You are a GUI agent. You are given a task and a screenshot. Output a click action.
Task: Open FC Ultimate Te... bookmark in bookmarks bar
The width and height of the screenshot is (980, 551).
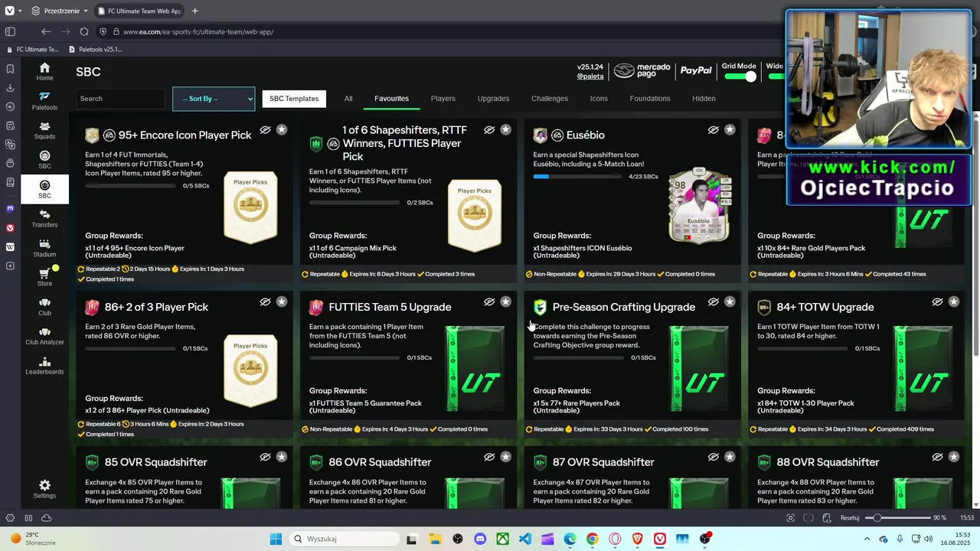[x=32, y=49]
